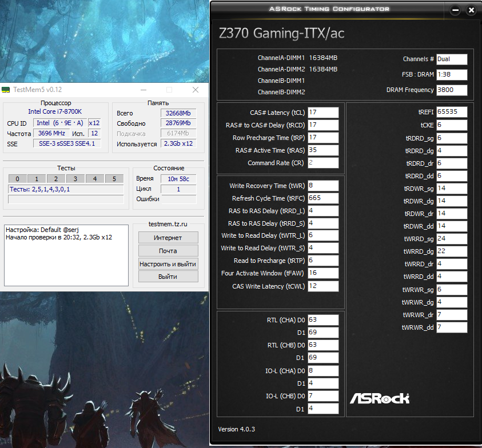Click the SSE value SSE-3 sSSE3 SSE4.1
This screenshot has height=448, width=482.
click(x=67, y=143)
